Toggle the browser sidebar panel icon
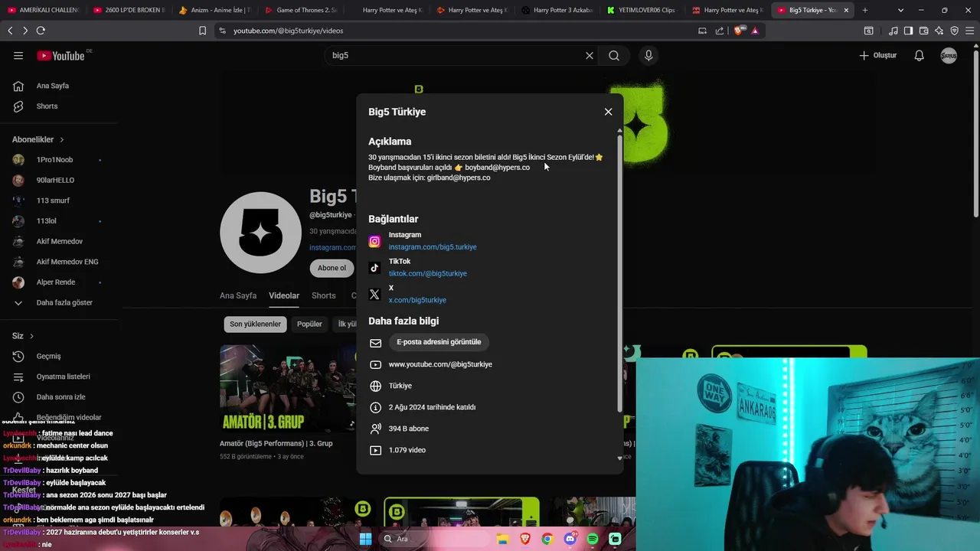 point(908,31)
